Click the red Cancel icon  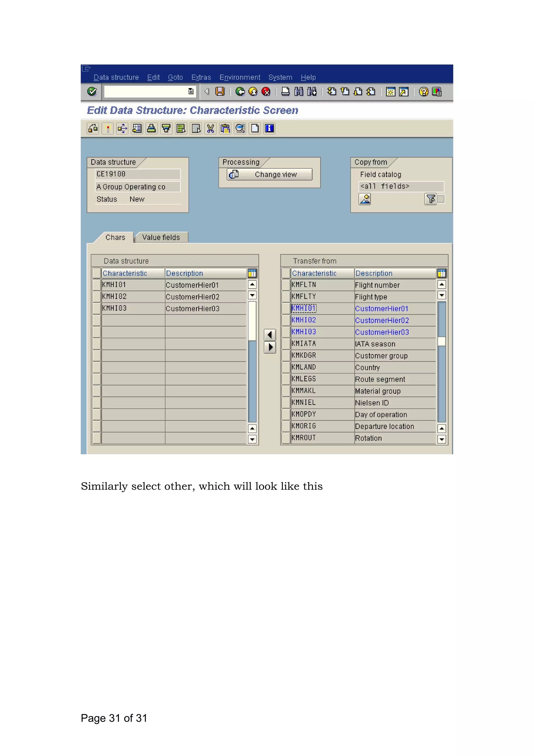click(x=266, y=92)
